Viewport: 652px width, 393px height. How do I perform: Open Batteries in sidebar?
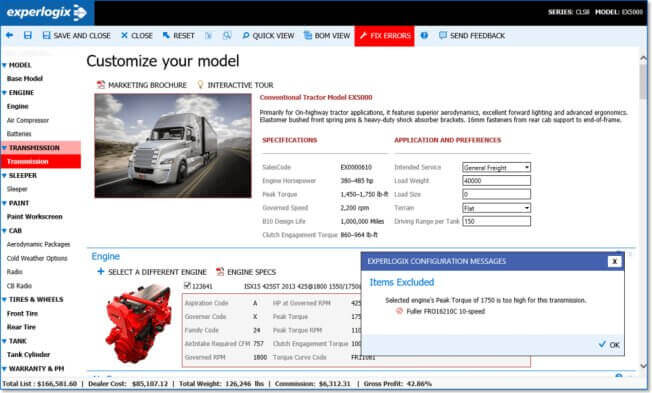pos(19,134)
